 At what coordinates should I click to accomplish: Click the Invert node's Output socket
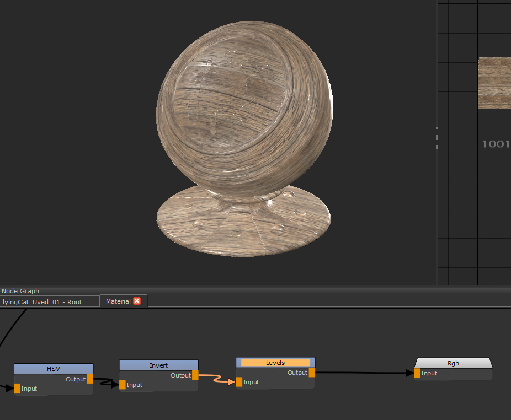[x=194, y=375]
